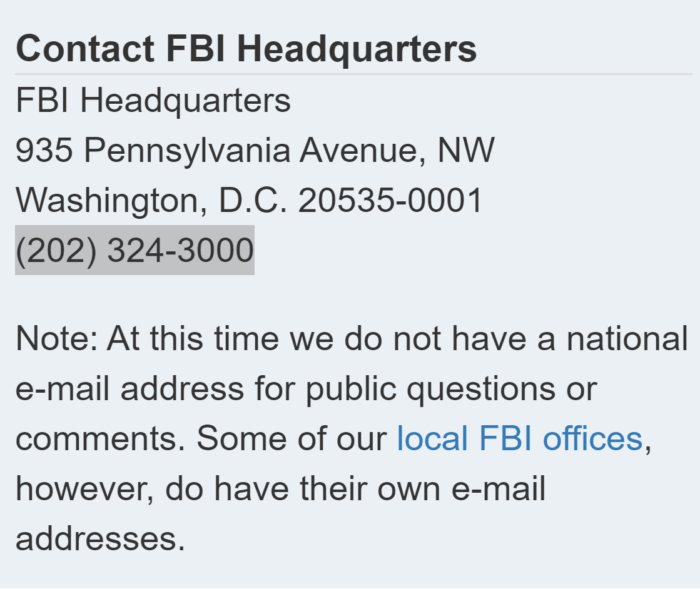Click the words Some of our
Screen dimensions: 700x589
click(292, 439)
